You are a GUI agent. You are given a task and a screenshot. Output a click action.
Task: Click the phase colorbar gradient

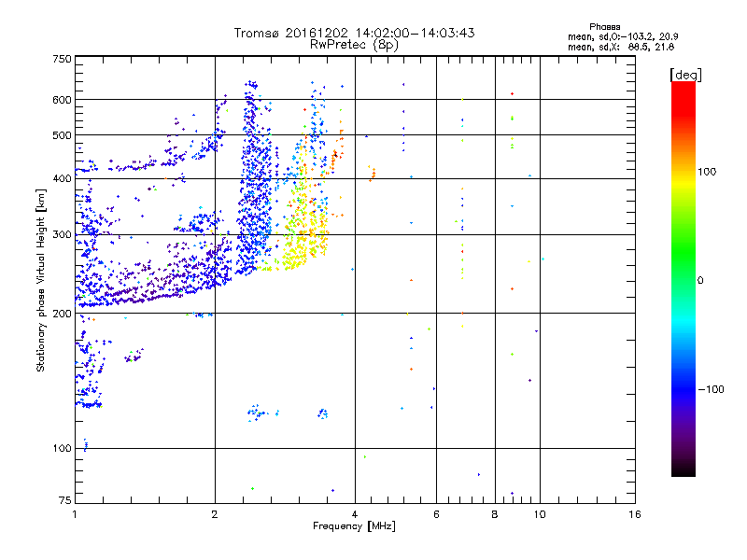tap(684, 278)
